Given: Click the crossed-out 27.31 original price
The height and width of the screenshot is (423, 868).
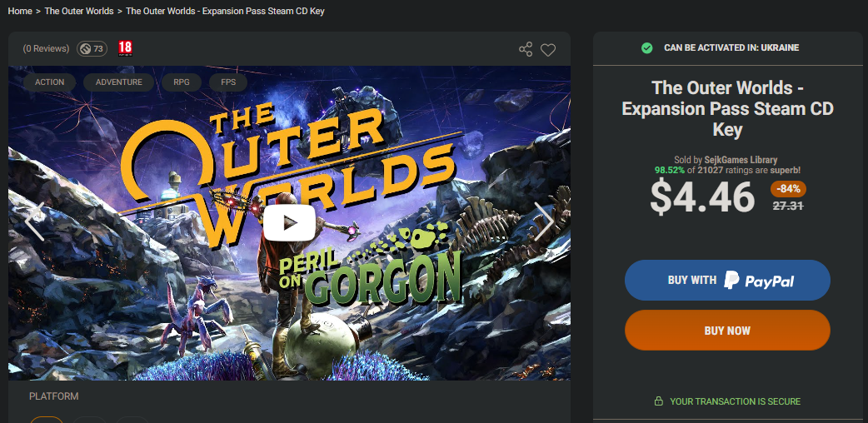Looking at the screenshot, I should [788, 206].
